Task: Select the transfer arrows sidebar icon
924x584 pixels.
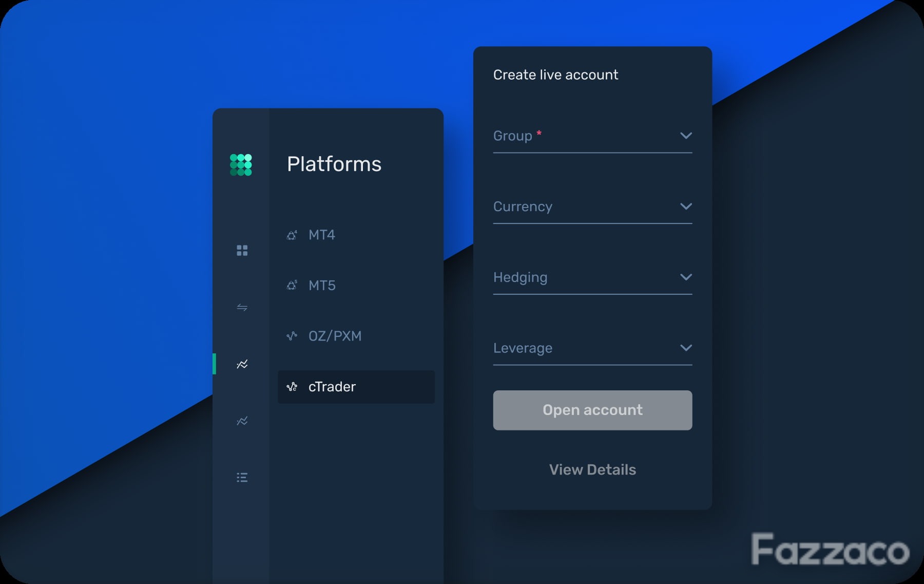Action: pos(242,307)
